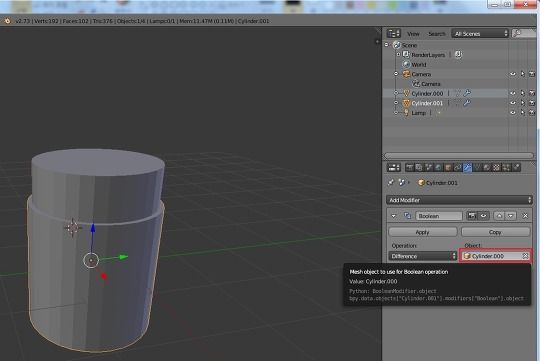Toggle selectability of Cylinder.001
This screenshot has width=540, height=361.
click(522, 103)
